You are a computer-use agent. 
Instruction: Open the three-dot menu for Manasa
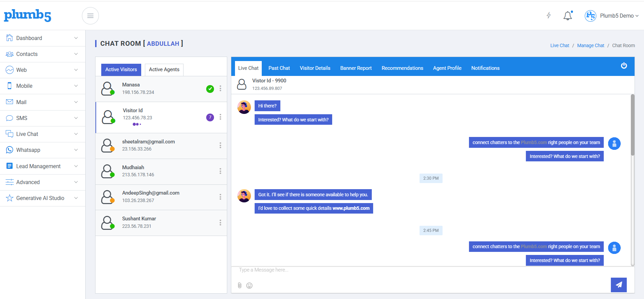tap(220, 88)
